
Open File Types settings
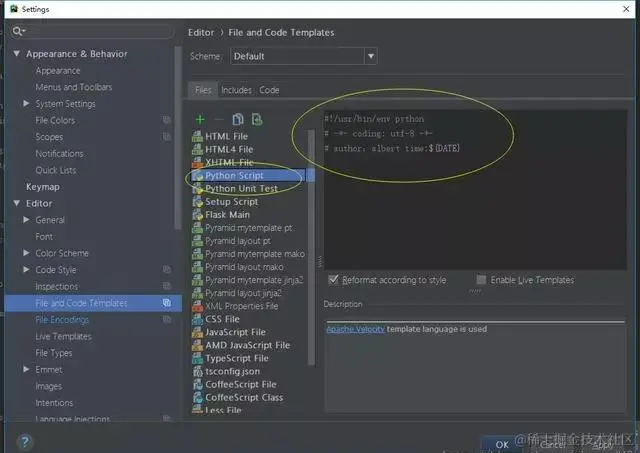[x=53, y=353]
